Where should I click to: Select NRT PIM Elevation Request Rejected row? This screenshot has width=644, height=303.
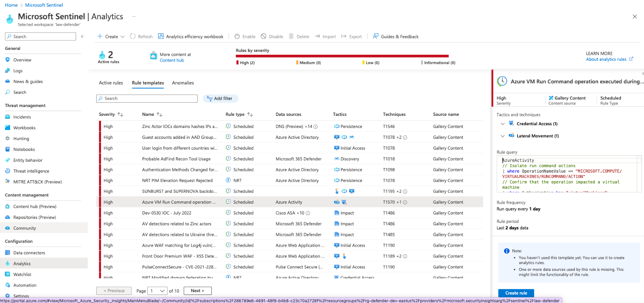point(291,181)
